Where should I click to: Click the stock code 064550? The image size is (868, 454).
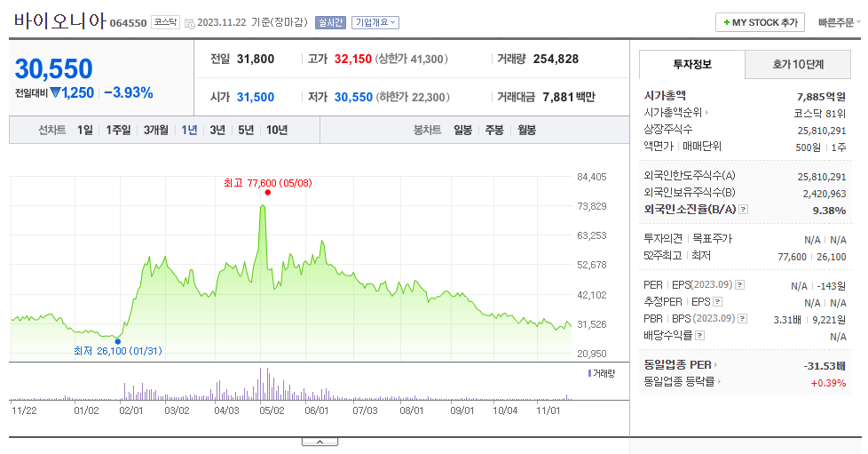point(128,23)
